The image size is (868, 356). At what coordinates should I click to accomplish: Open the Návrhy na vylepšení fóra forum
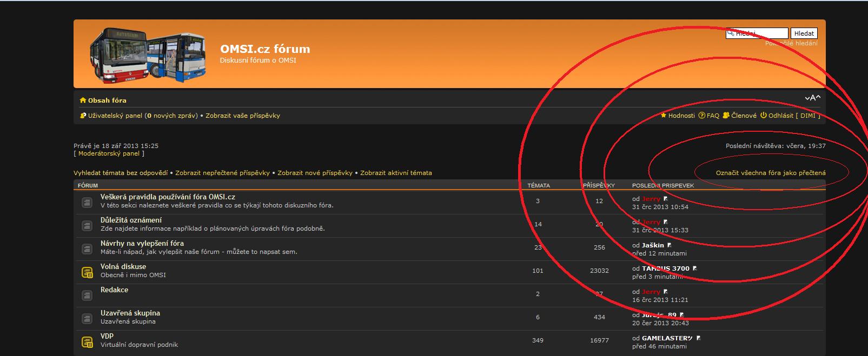coord(142,243)
